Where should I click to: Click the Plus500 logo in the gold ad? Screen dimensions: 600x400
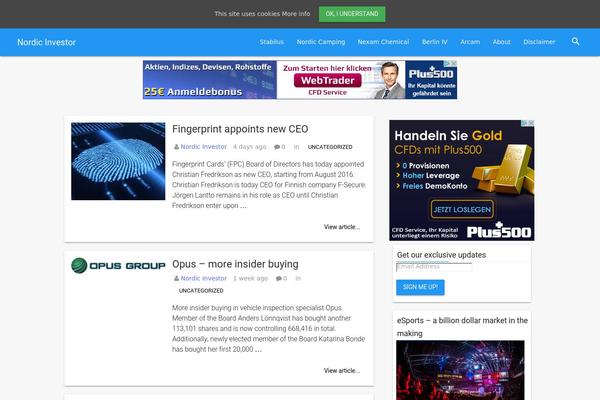point(499,231)
